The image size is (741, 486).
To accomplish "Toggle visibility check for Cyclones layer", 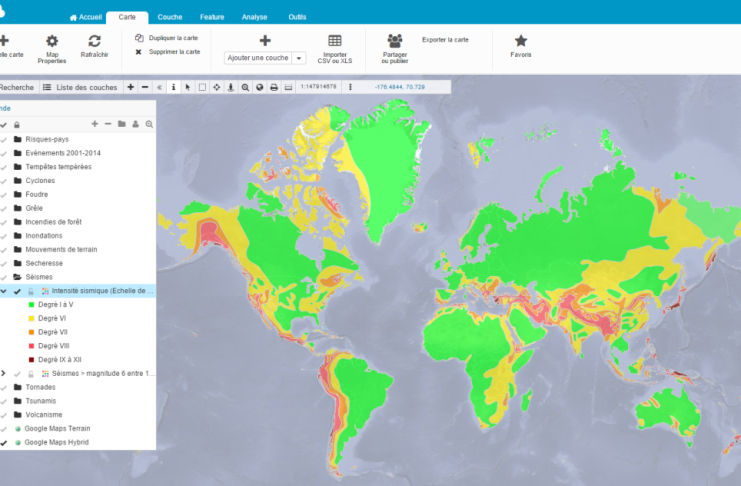I will pos(4,181).
